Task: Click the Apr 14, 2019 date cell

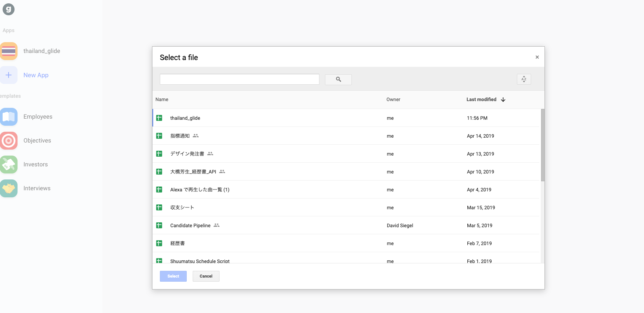Action: (x=480, y=136)
